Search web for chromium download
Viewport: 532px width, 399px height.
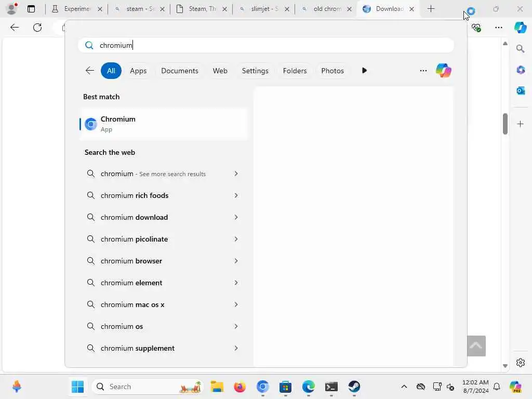(164, 217)
